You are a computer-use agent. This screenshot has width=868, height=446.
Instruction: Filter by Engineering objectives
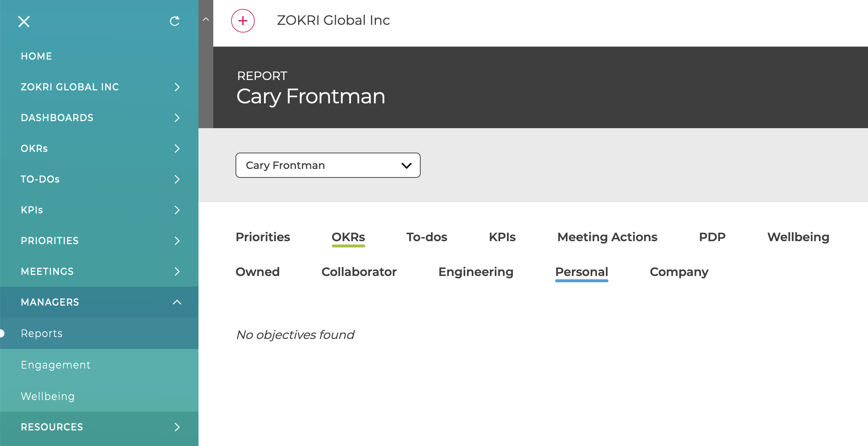tap(476, 272)
